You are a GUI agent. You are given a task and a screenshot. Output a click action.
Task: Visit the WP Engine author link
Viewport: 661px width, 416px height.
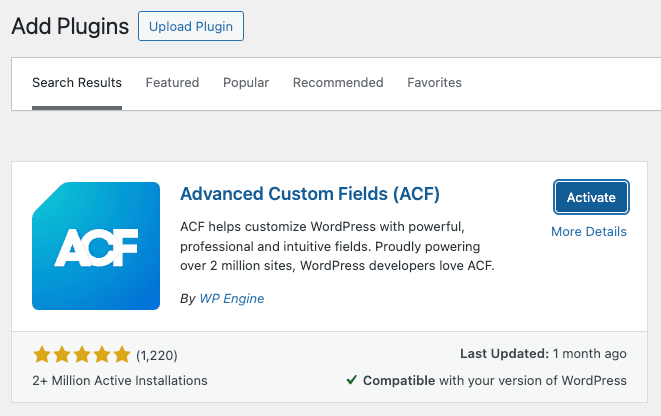(231, 298)
